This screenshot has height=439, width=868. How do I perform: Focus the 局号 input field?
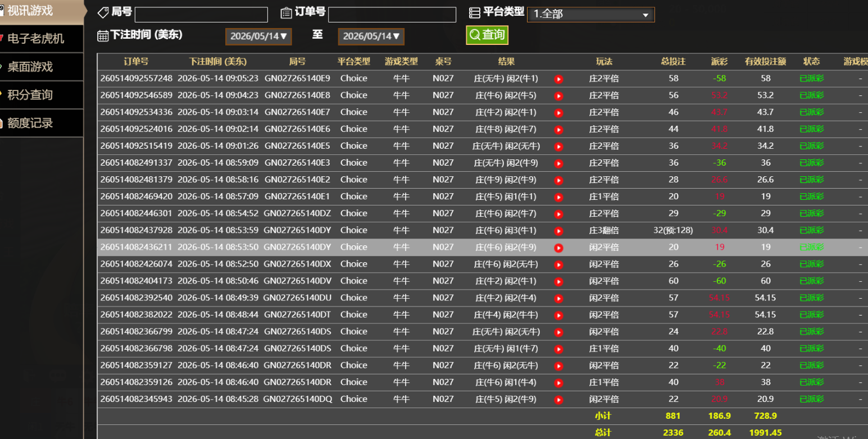pos(201,15)
